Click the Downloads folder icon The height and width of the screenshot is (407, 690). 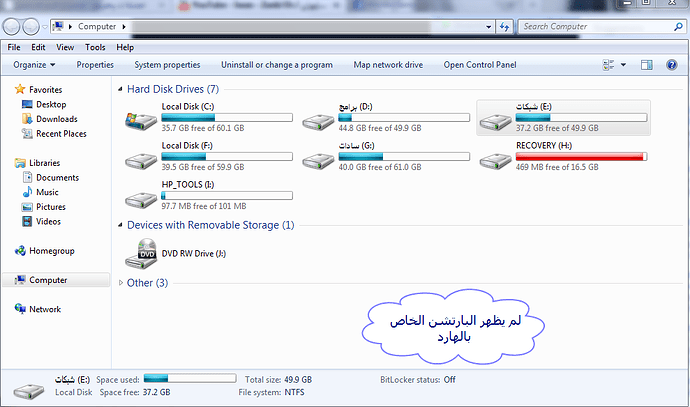pyautogui.click(x=27, y=119)
